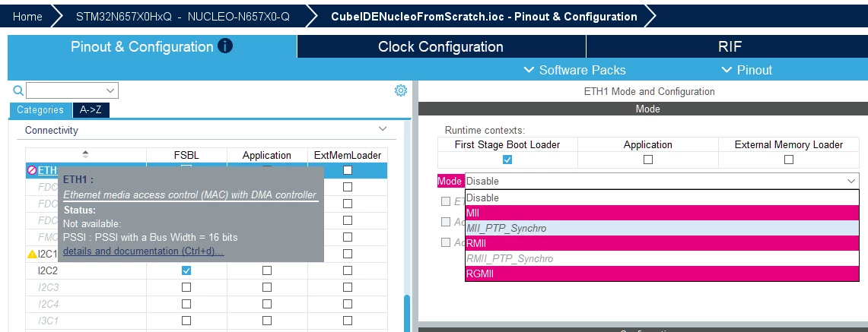The width and height of the screenshot is (868, 332).
Task: Check the FSBL checkbox for I2C4
Action: click(186, 304)
